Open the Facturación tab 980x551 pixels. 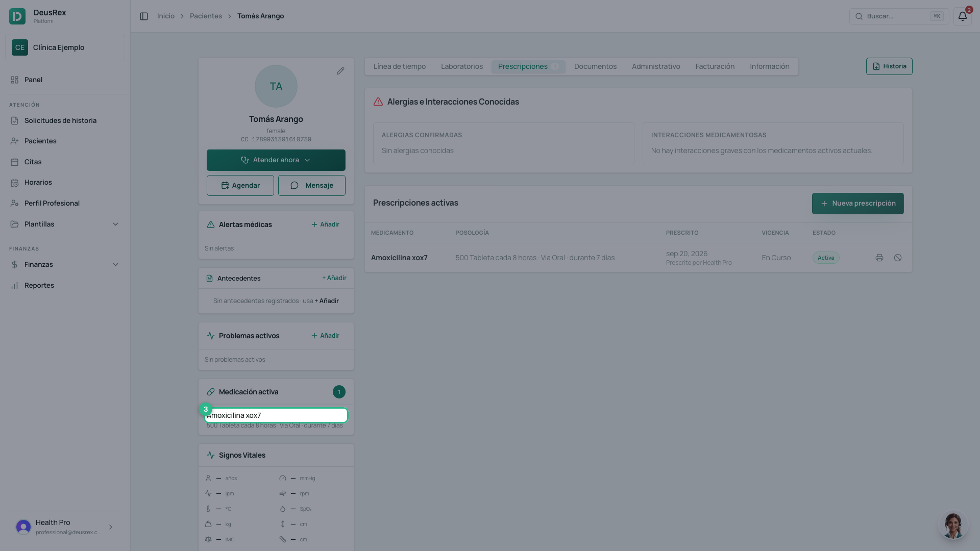(715, 66)
